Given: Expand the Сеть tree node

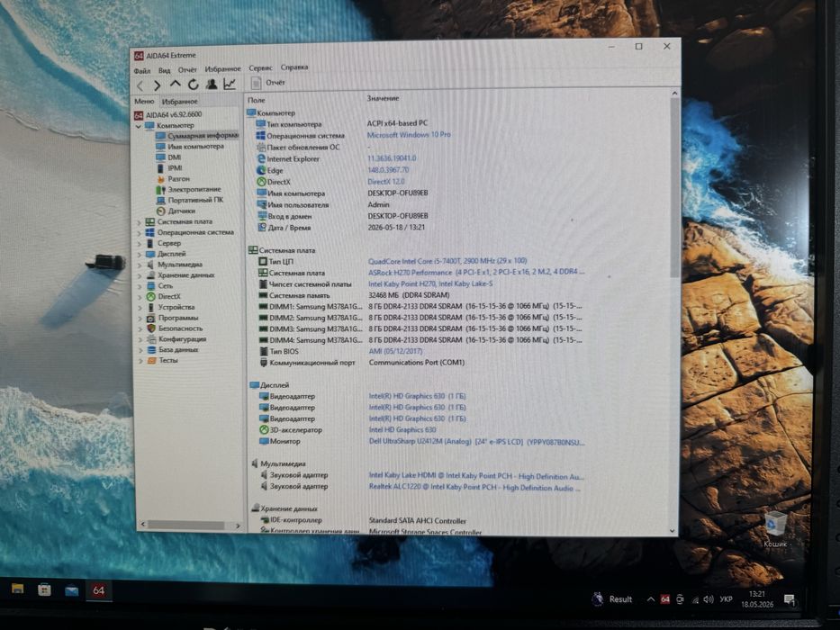Looking at the screenshot, I should click(140, 286).
